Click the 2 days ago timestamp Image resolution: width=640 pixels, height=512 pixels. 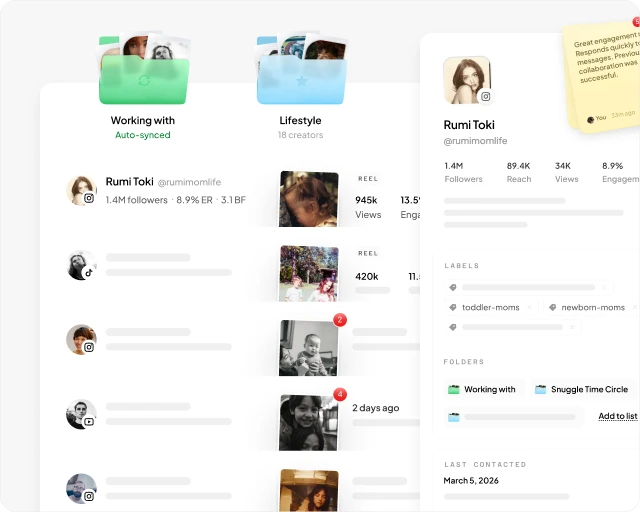click(x=376, y=408)
